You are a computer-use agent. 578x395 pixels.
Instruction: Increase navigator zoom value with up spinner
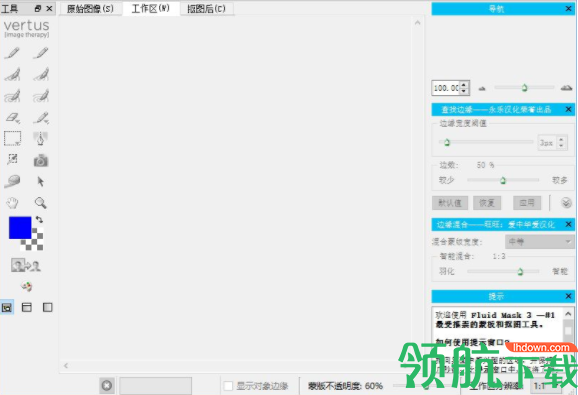click(x=464, y=85)
